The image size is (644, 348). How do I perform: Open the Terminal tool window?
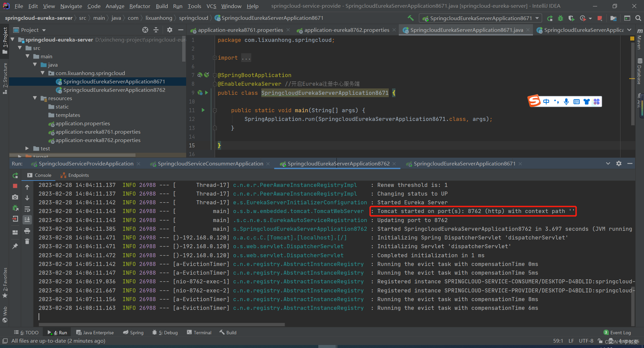click(199, 333)
